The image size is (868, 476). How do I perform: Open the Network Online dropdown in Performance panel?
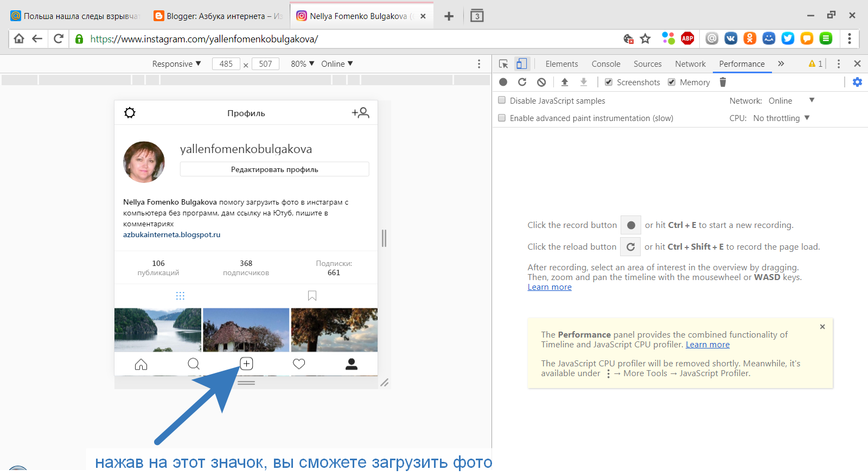792,101
